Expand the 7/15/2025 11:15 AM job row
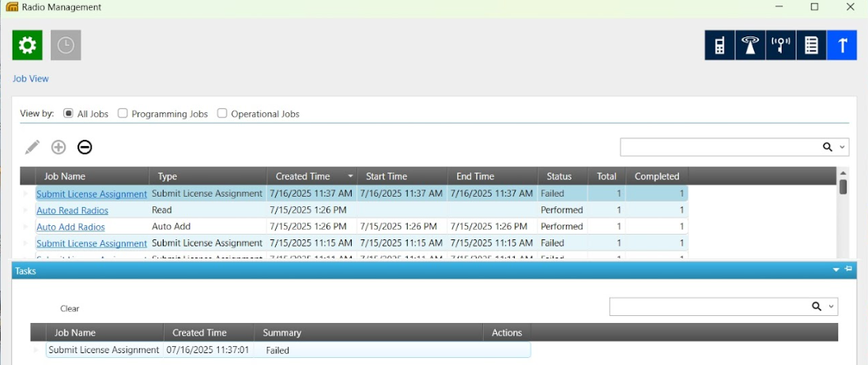Viewport: 868px width, 365px height. [25, 243]
